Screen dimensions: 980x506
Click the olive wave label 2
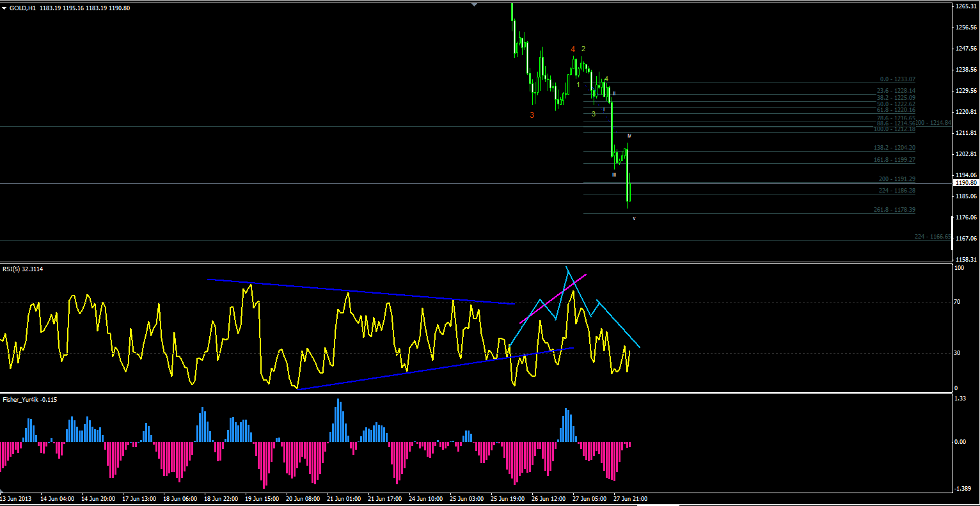click(x=583, y=49)
